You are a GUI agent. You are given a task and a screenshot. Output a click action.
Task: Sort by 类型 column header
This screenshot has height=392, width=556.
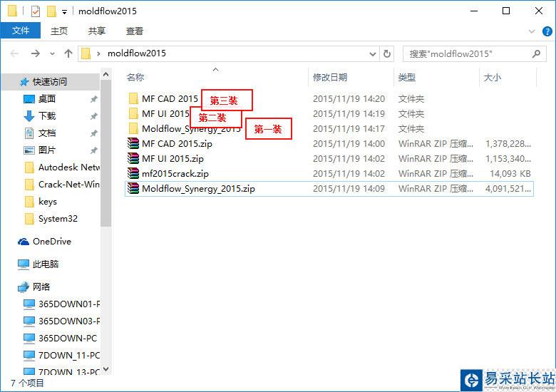(407, 77)
